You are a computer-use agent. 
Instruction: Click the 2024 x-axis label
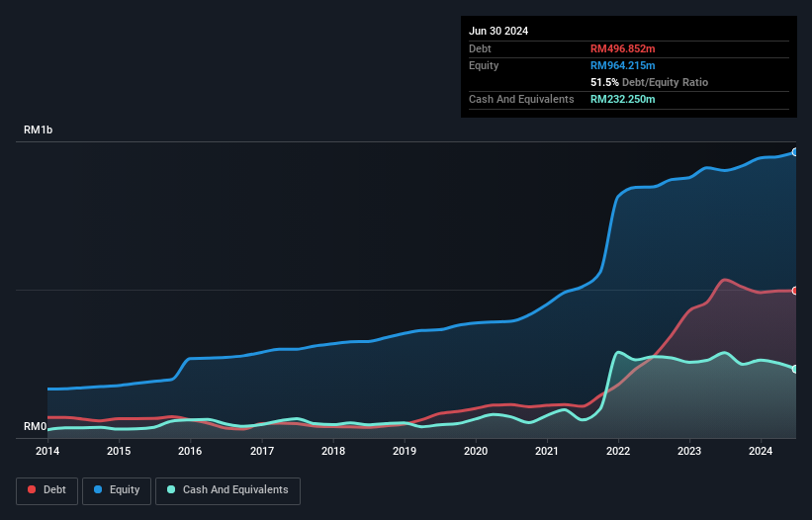click(761, 451)
